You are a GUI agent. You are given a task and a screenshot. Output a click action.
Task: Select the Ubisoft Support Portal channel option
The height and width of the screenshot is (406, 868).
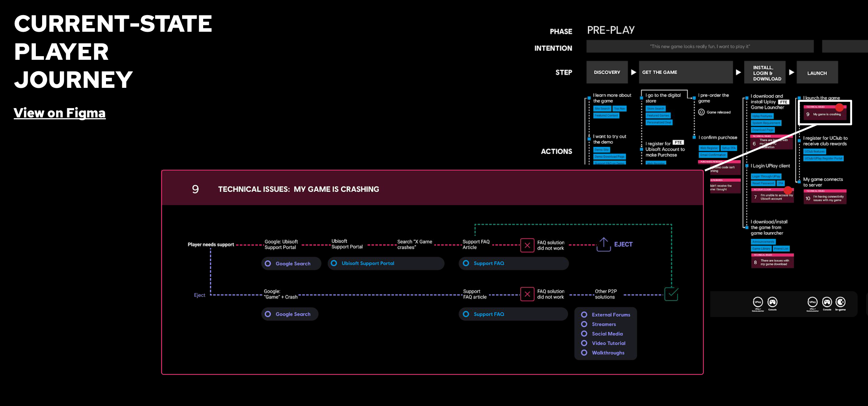(386, 264)
